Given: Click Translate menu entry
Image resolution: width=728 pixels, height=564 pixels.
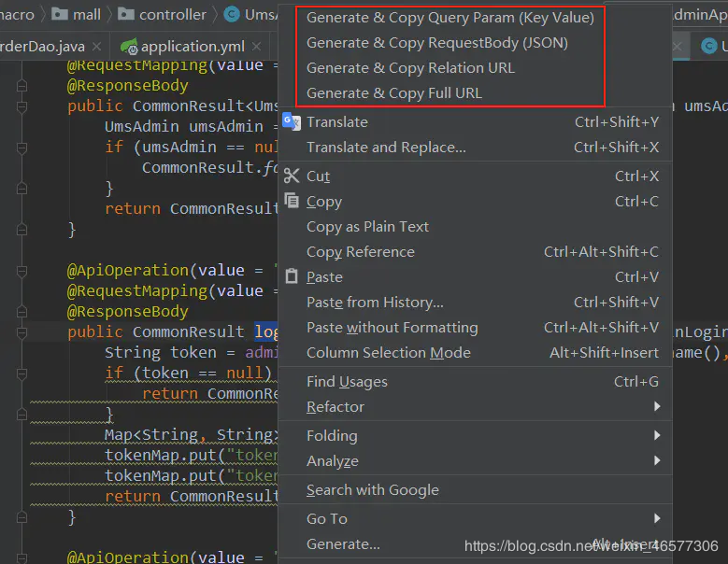Looking at the screenshot, I should tap(476, 122).
